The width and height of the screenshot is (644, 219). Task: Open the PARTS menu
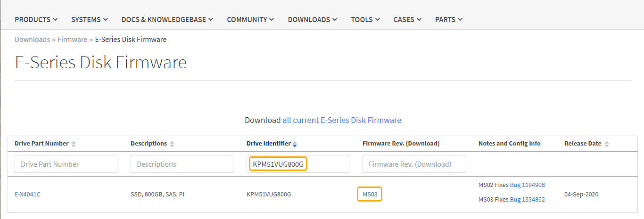(x=448, y=20)
